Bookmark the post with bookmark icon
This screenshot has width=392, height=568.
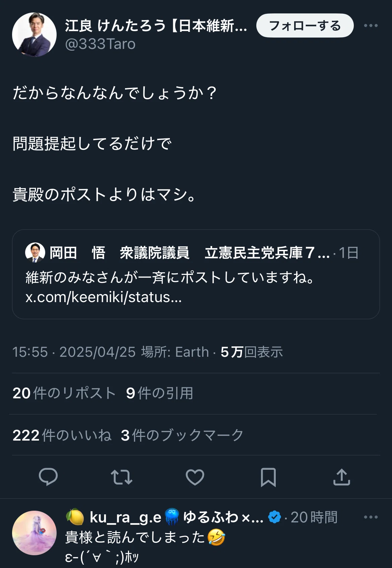click(x=268, y=477)
